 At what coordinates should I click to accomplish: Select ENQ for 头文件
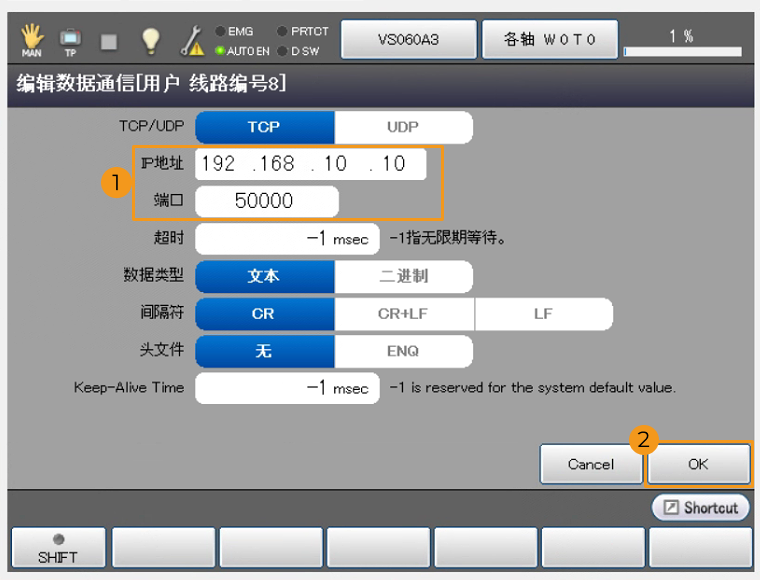(x=403, y=351)
